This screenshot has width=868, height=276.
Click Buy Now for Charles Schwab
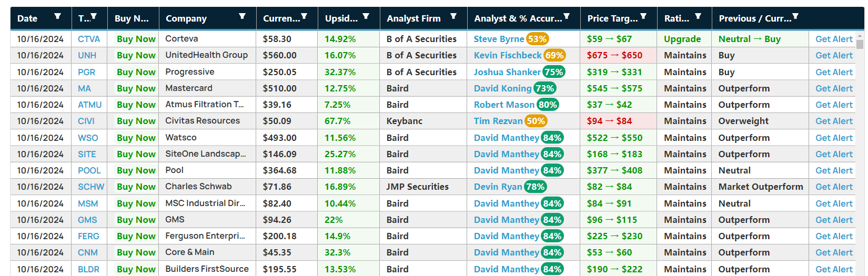pyautogui.click(x=136, y=187)
